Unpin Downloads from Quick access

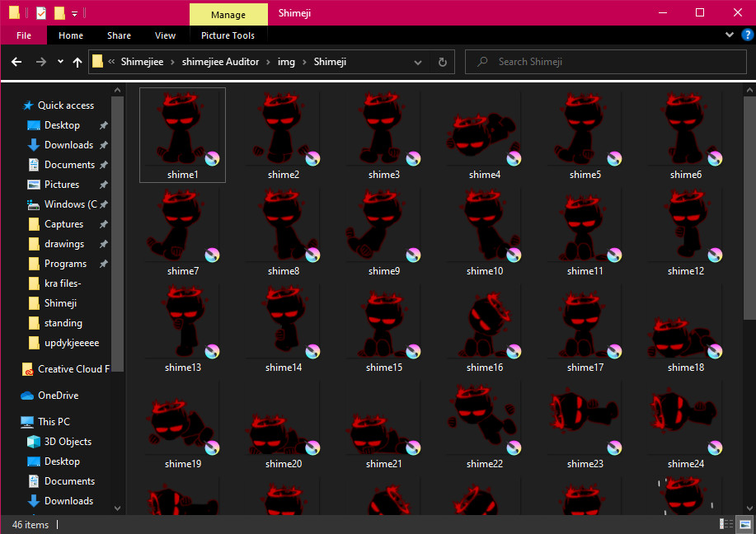point(103,144)
